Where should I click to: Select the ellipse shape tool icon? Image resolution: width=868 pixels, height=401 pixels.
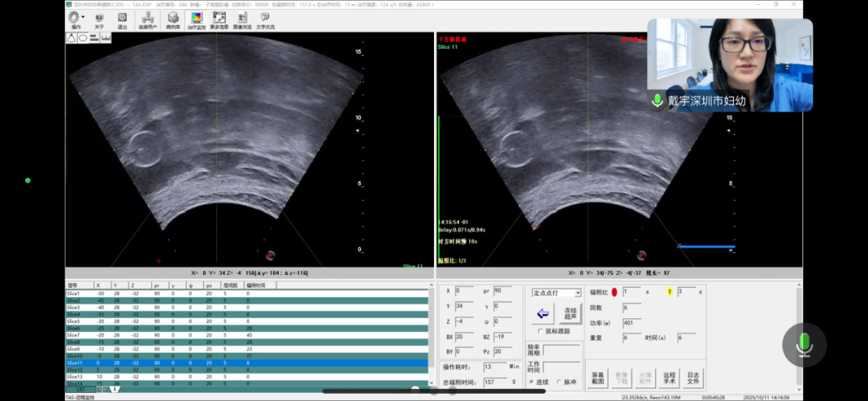(83, 38)
